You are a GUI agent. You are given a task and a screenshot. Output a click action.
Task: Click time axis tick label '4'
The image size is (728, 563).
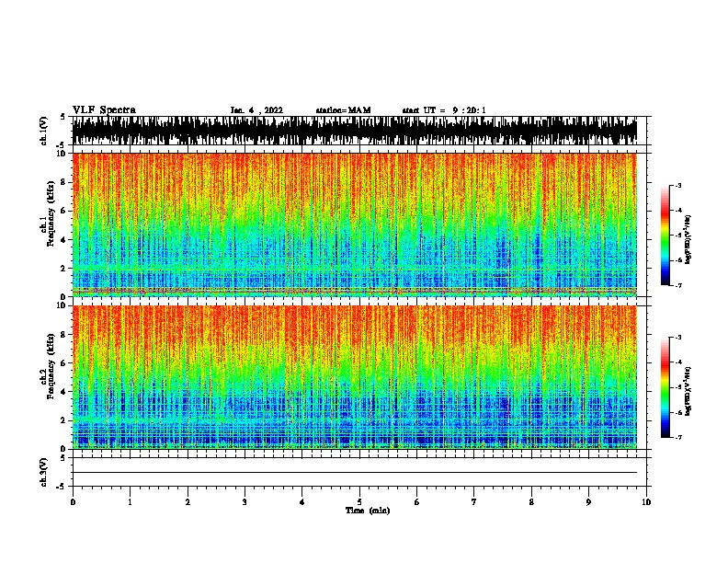302,502
